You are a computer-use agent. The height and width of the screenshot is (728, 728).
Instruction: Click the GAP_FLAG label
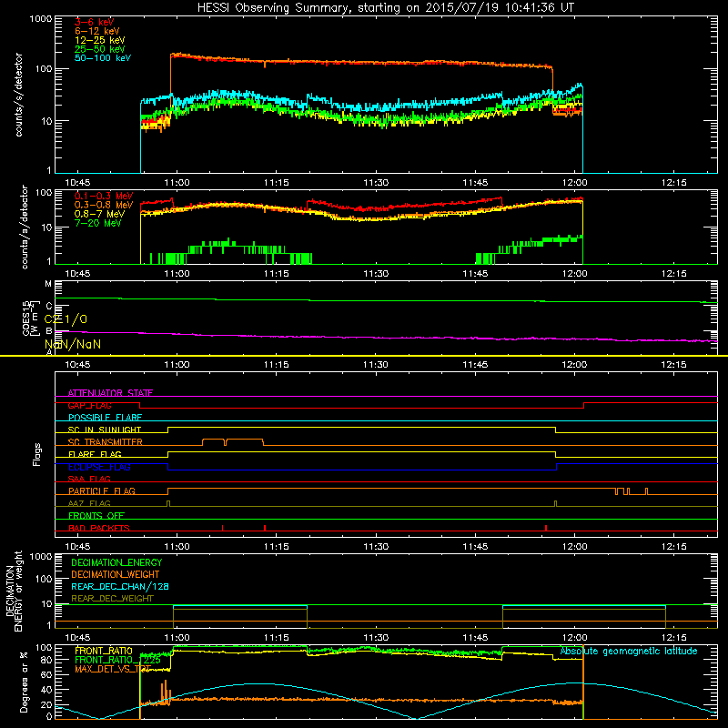click(x=89, y=405)
